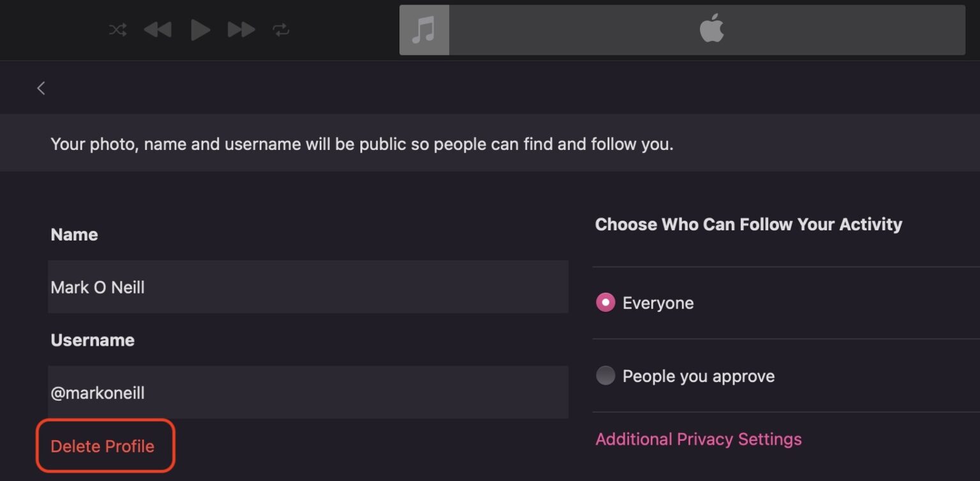Click the bold Username label
Image resolution: width=980 pixels, height=481 pixels.
coord(93,340)
